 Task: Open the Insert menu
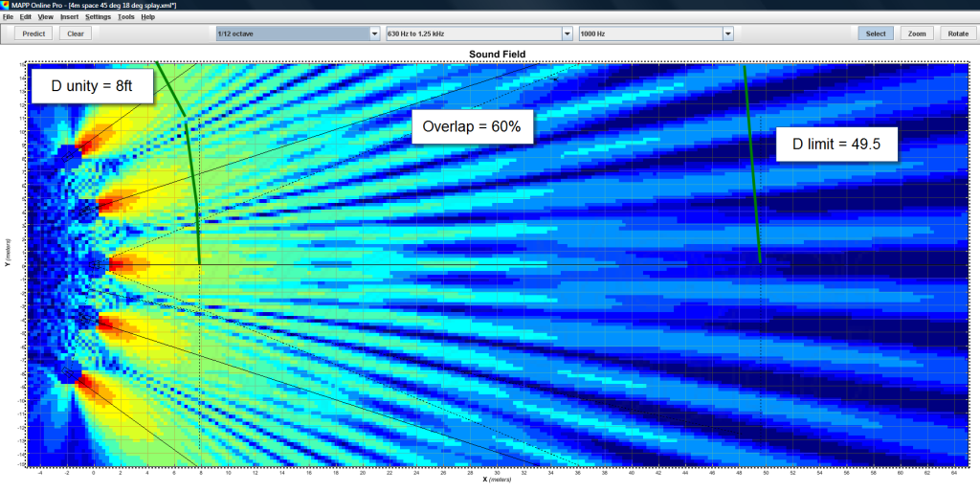[69, 16]
